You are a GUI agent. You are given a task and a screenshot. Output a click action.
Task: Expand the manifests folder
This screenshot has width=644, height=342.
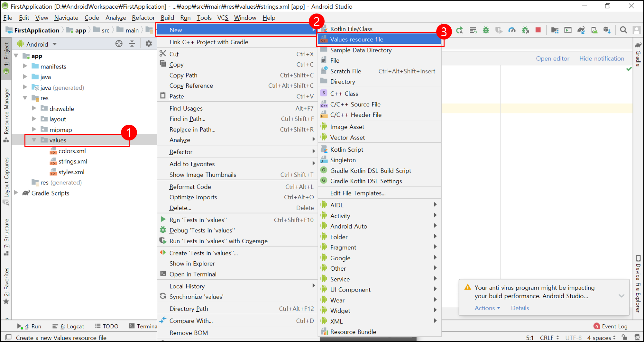[25, 66]
